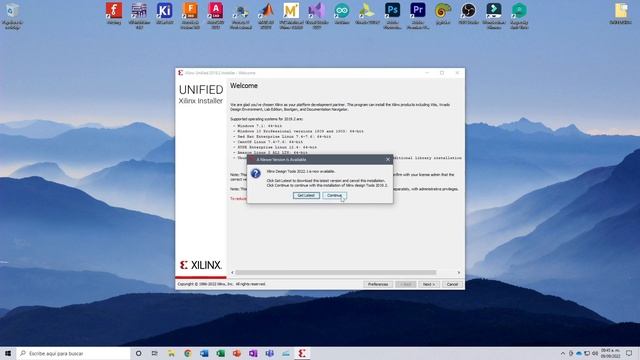Click Next in the Xilinx installer
The width and height of the screenshot is (640, 360).
coord(429,284)
